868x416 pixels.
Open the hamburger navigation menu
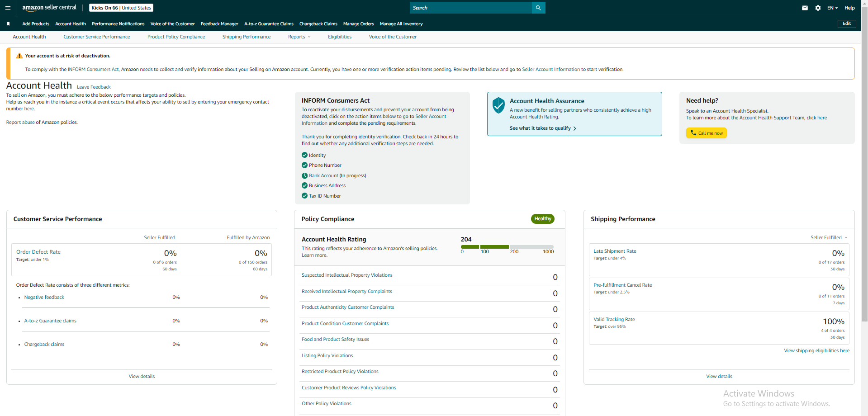[8, 8]
